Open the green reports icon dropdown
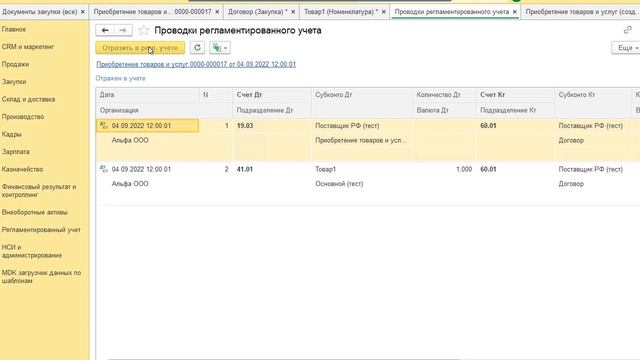The width and height of the screenshot is (640, 360). [x=220, y=48]
